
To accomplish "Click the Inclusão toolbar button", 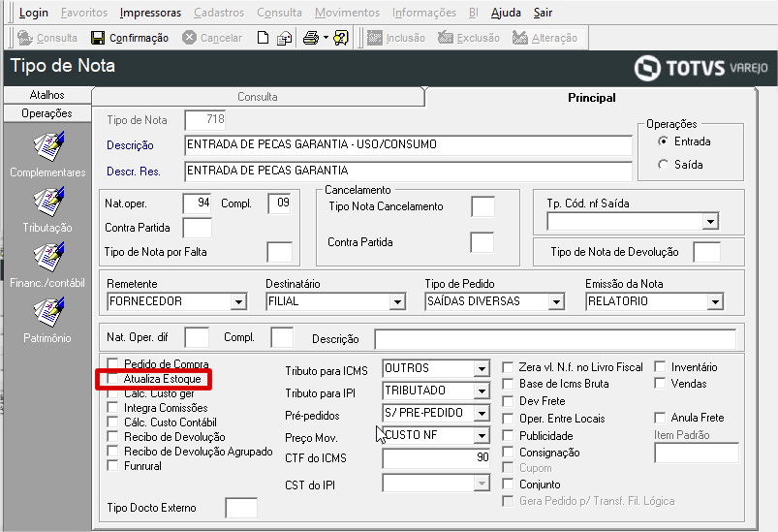I will [396, 38].
